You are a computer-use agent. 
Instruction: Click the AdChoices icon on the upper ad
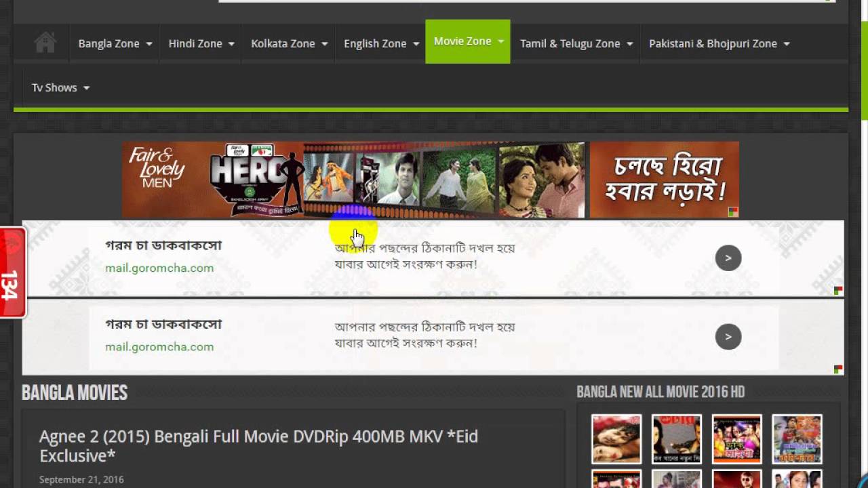(x=838, y=291)
